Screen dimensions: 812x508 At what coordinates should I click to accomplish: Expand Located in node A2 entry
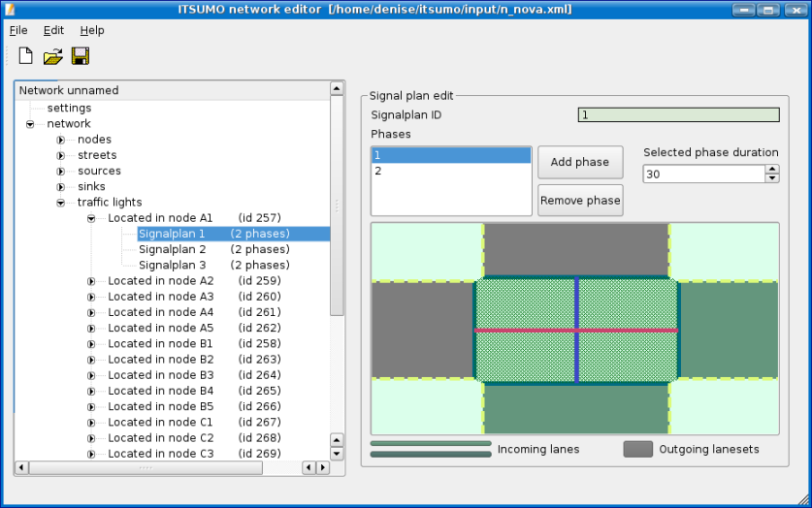point(91,281)
